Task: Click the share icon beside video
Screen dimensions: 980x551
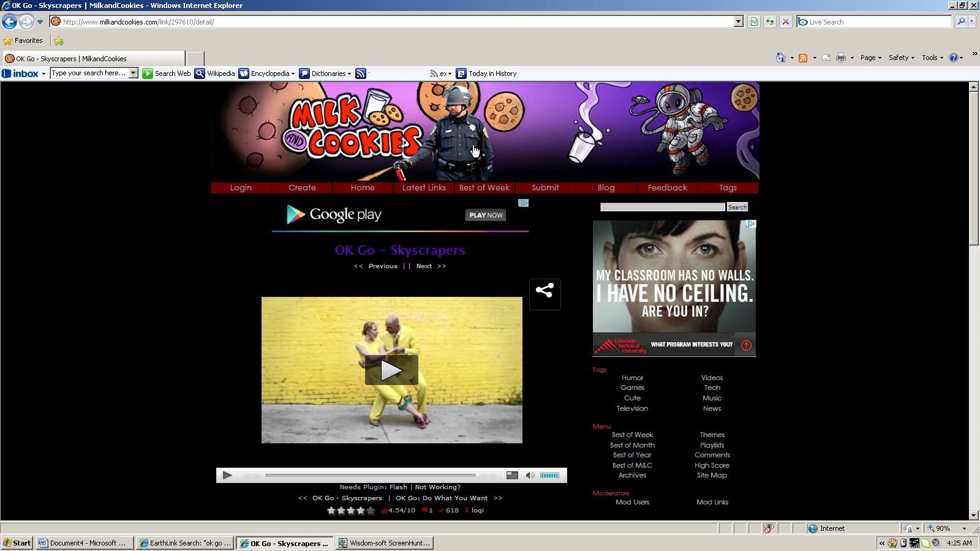Action: pyautogui.click(x=545, y=294)
